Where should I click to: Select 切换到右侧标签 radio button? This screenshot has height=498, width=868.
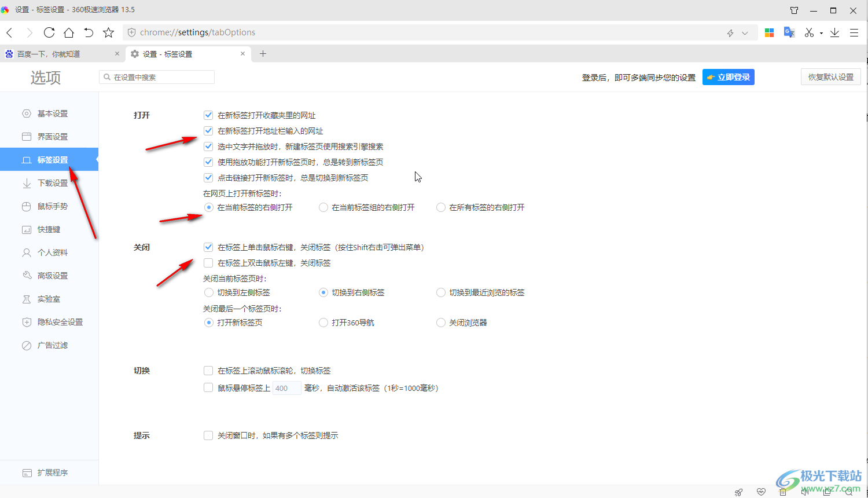point(323,292)
